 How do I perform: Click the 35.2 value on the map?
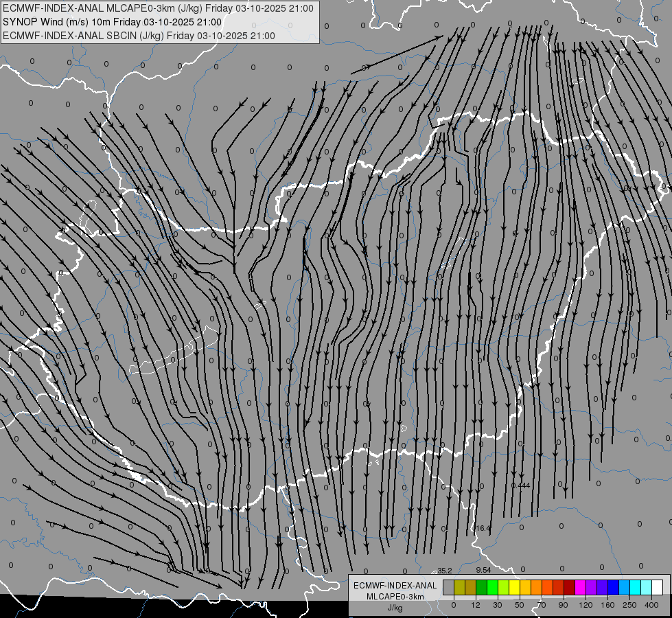pyautogui.click(x=444, y=571)
